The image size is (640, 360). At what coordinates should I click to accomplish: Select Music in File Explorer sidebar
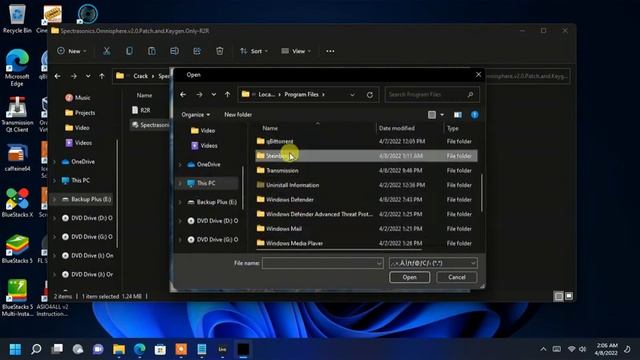pos(78,98)
